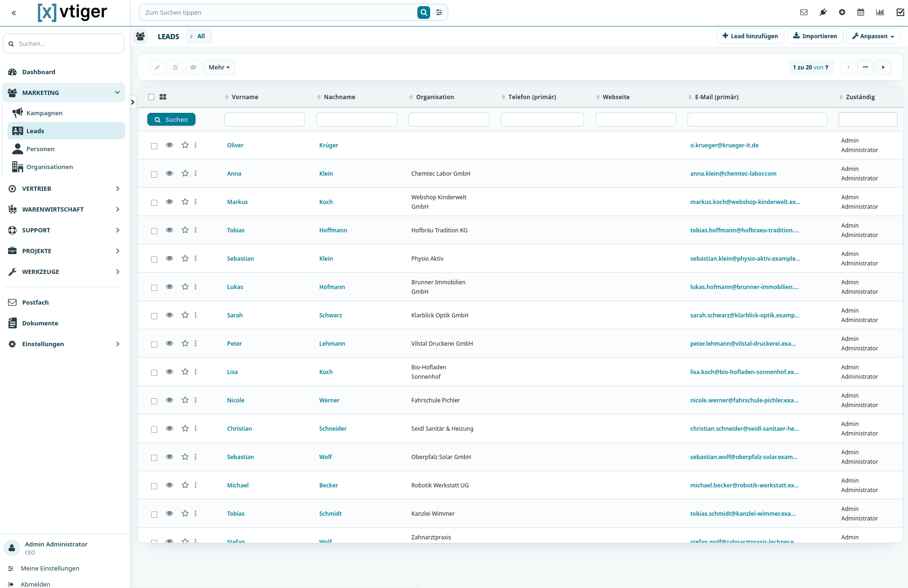This screenshot has height=588, width=908.
Task: Select checkbox for Oliver Krüger row
Action: pos(154,146)
